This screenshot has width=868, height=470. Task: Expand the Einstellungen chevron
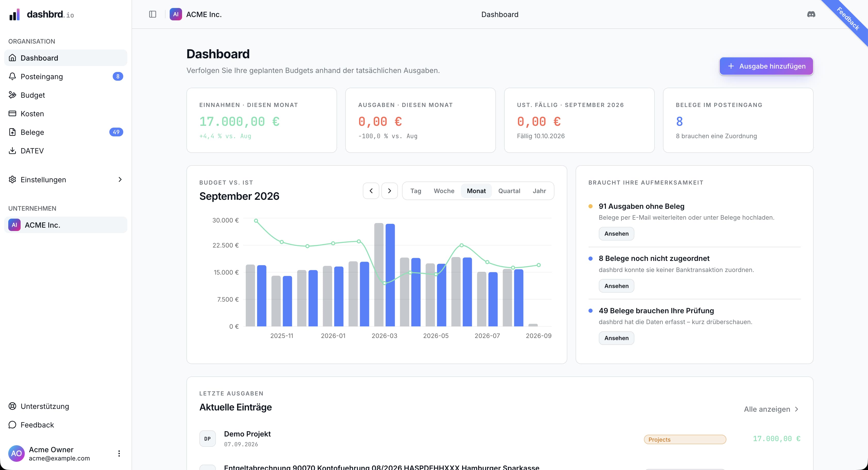coord(120,180)
